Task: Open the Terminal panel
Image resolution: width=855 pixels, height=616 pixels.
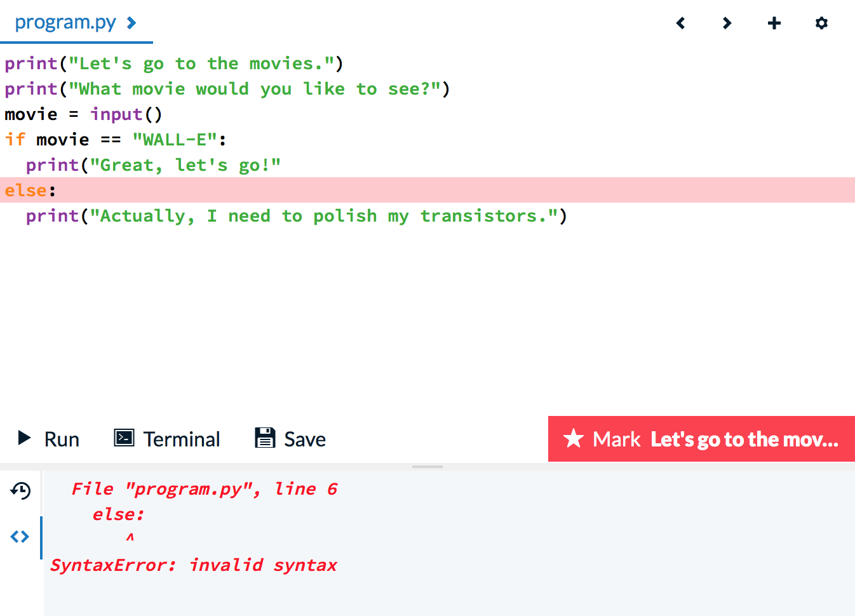Action: pos(166,438)
